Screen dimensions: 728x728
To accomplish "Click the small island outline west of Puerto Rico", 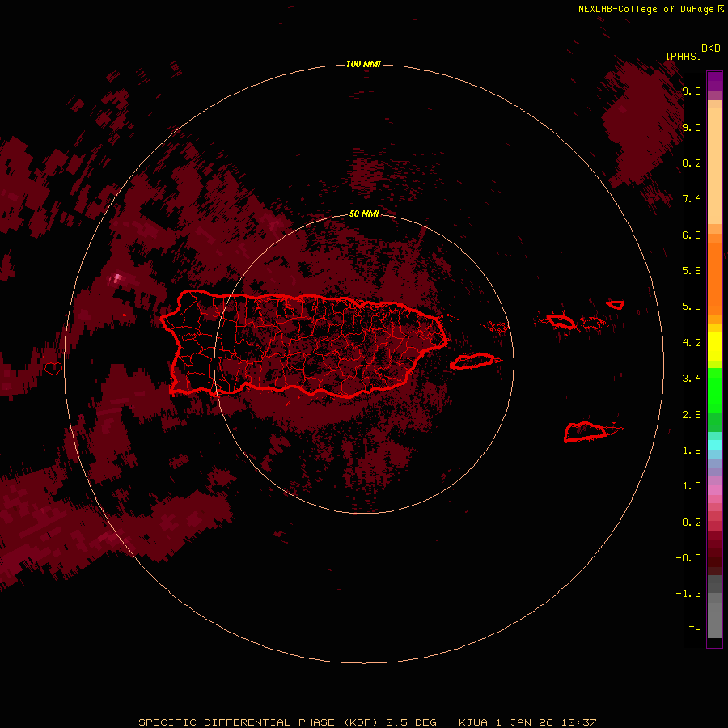I will point(53,369).
